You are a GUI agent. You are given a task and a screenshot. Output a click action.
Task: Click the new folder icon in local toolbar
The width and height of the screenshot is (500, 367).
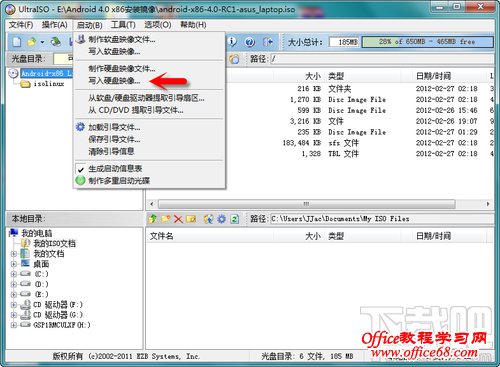(x=166, y=219)
